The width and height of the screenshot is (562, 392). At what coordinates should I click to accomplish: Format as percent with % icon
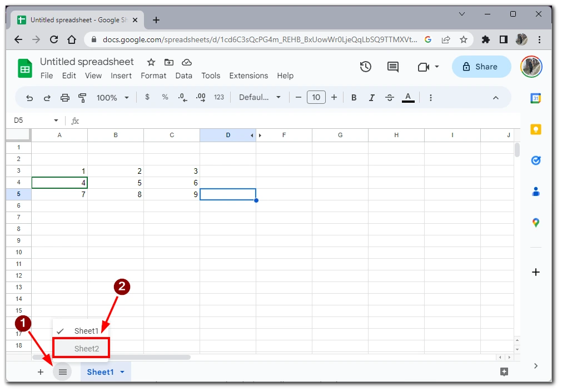(x=165, y=97)
